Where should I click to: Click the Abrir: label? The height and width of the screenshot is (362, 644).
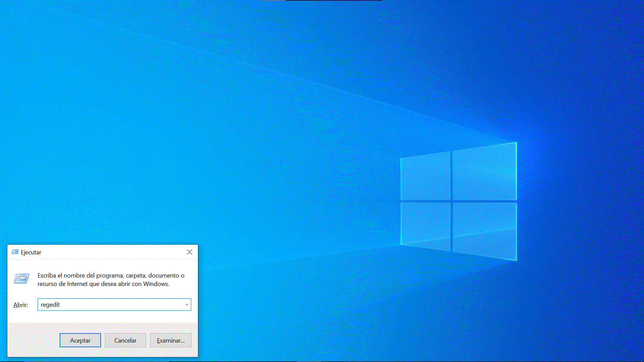pyautogui.click(x=20, y=305)
